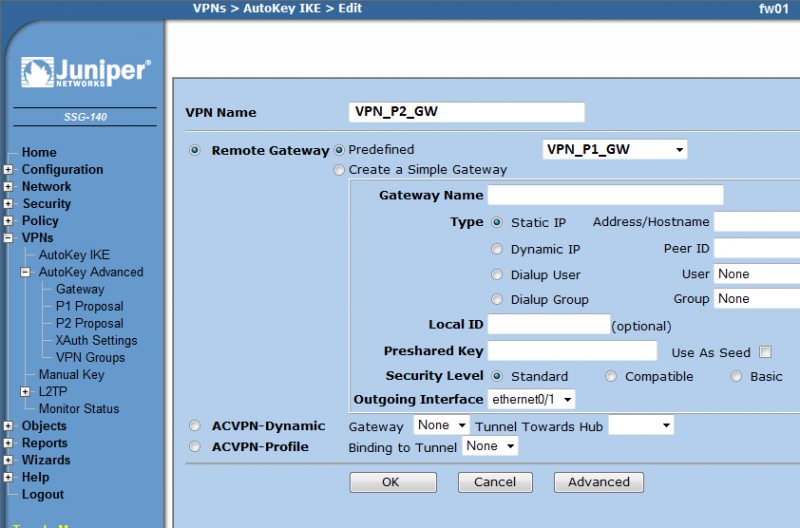Open the VPN_P1_GW predefined gateway dropdown
The height and width of the screenshot is (528, 800).
(x=615, y=149)
